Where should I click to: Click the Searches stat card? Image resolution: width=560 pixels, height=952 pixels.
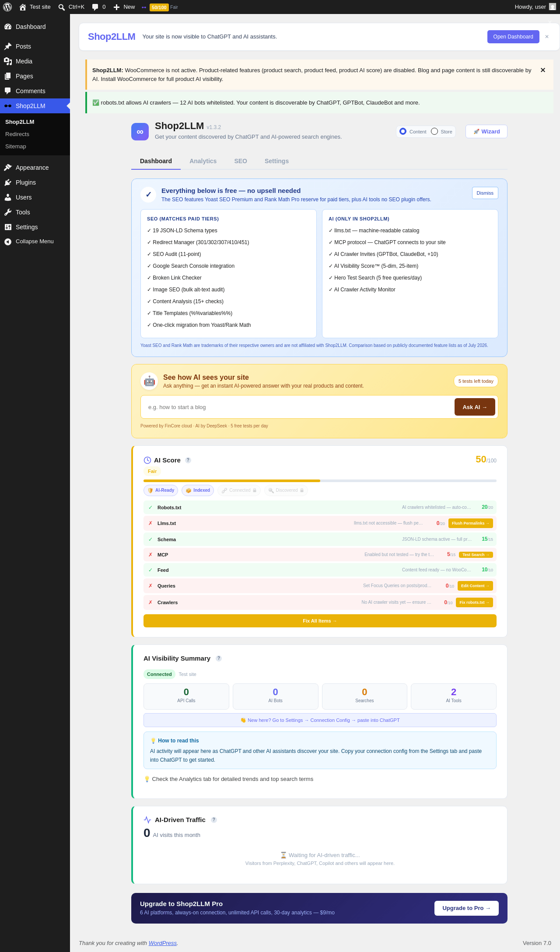(x=364, y=696)
